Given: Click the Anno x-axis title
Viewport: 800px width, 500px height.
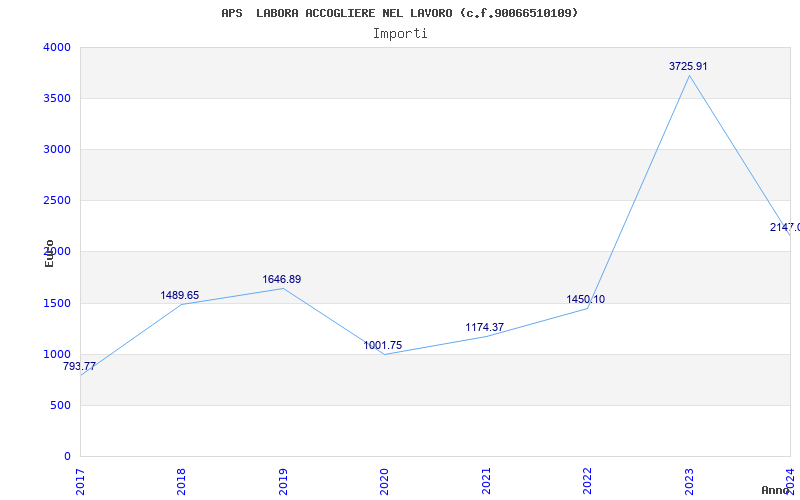Looking at the screenshot, I should pos(775,490).
